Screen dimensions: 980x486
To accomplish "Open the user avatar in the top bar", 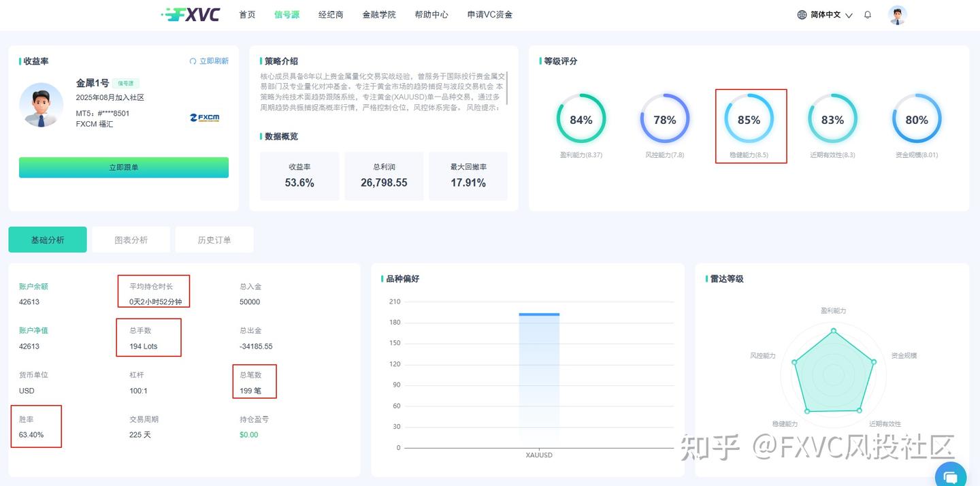I will coord(897,14).
